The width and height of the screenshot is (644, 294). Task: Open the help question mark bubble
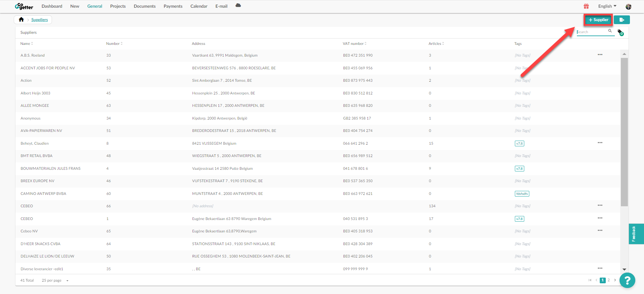click(x=627, y=280)
